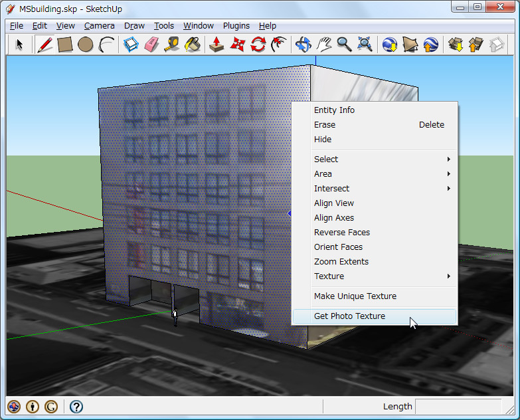The height and width of the screenshot is (420, 520).
Task: Expand the Area submenu
Action: pos(374,174)
